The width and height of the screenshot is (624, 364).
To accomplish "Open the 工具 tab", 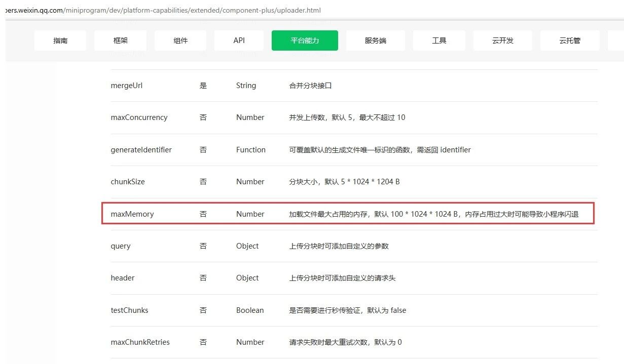I will 439,41.
